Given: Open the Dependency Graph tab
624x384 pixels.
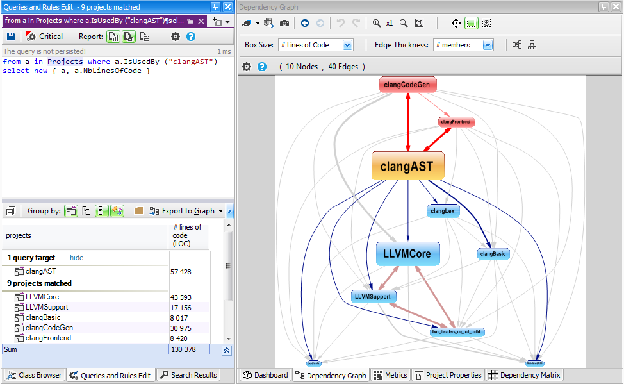Looking at the screenshot, I should (332, 375).
